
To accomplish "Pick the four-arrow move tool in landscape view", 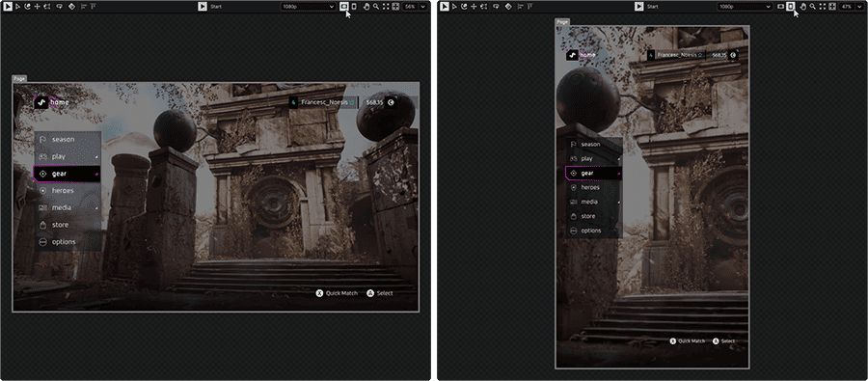I will pyautogui.click(x=37, y=6).
